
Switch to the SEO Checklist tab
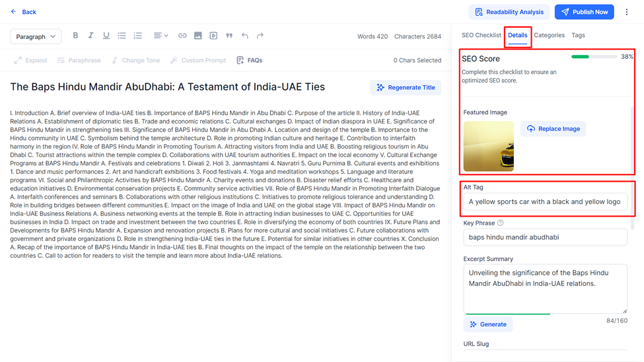[481, 35]
